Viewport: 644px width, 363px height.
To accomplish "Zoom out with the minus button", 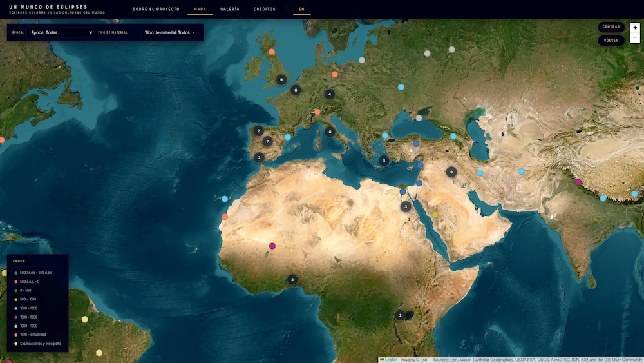I will pyautogui.click(x=635, y=37).
